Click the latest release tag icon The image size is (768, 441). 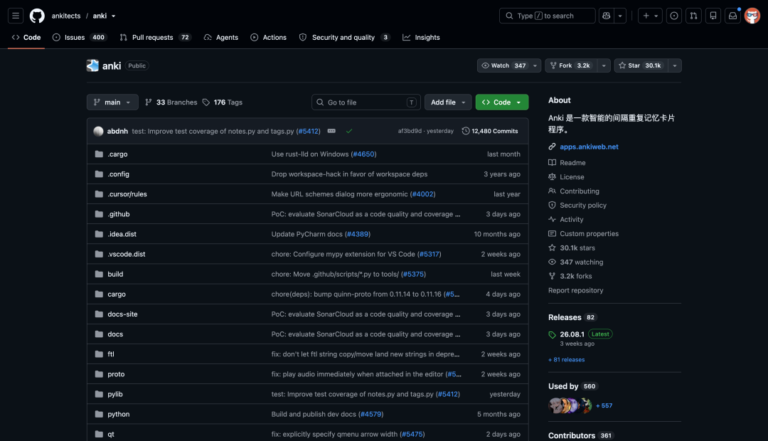tap(552, 335)
